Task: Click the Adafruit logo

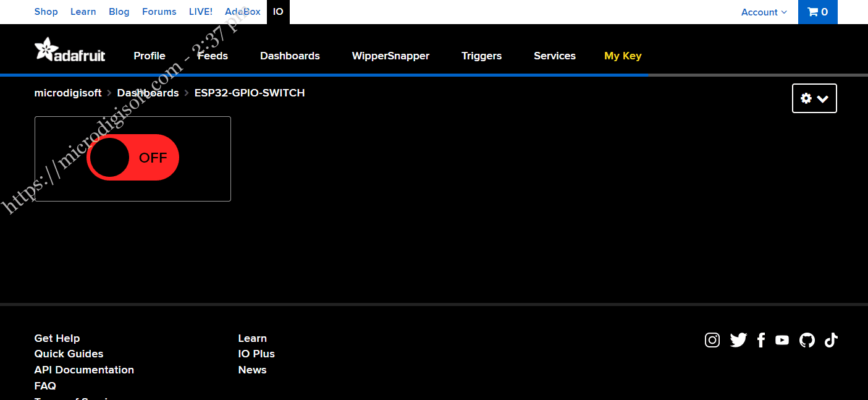Action: tap(70, 50)
